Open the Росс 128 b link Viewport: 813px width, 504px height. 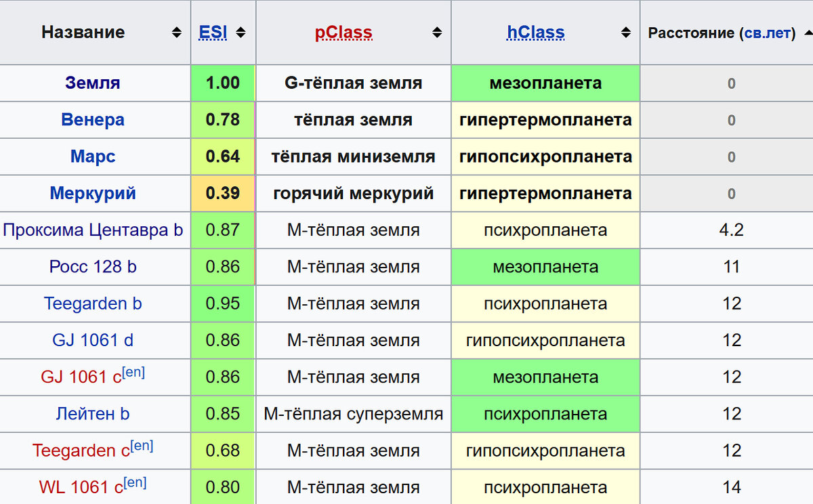(93, 266)
